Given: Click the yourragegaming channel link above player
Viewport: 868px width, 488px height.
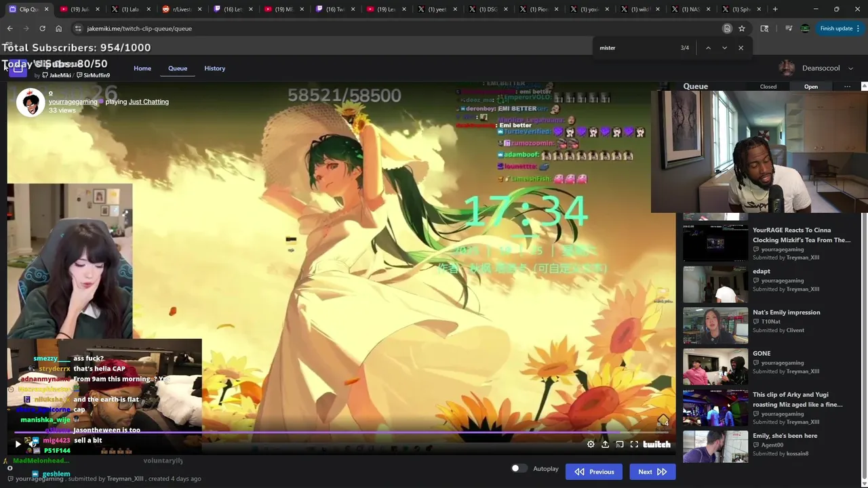Looking at the screenshot, I should pyautogui.click(x=73, y=102).
